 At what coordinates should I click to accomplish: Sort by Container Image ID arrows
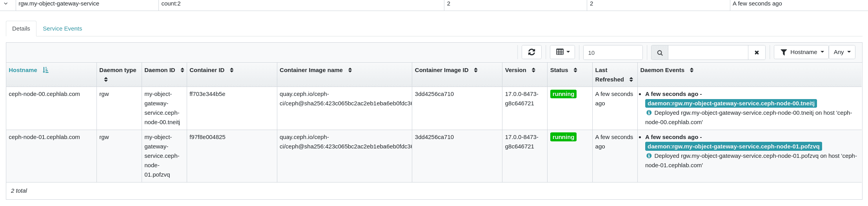tap(476, 70)
